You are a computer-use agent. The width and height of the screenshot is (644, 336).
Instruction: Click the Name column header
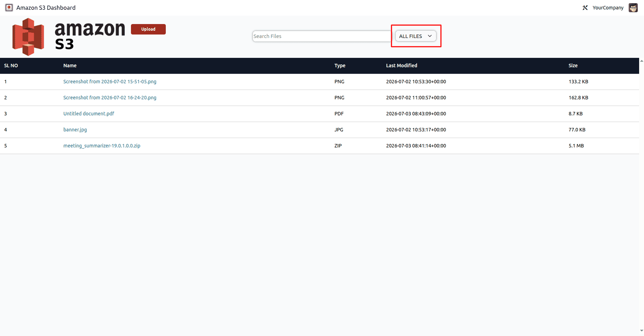[x=70, y=66]
